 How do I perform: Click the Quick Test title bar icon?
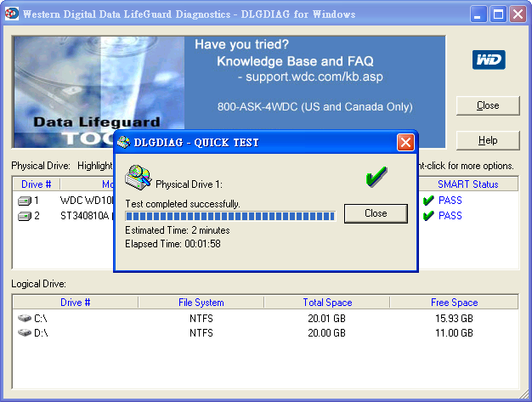(123, 142)
